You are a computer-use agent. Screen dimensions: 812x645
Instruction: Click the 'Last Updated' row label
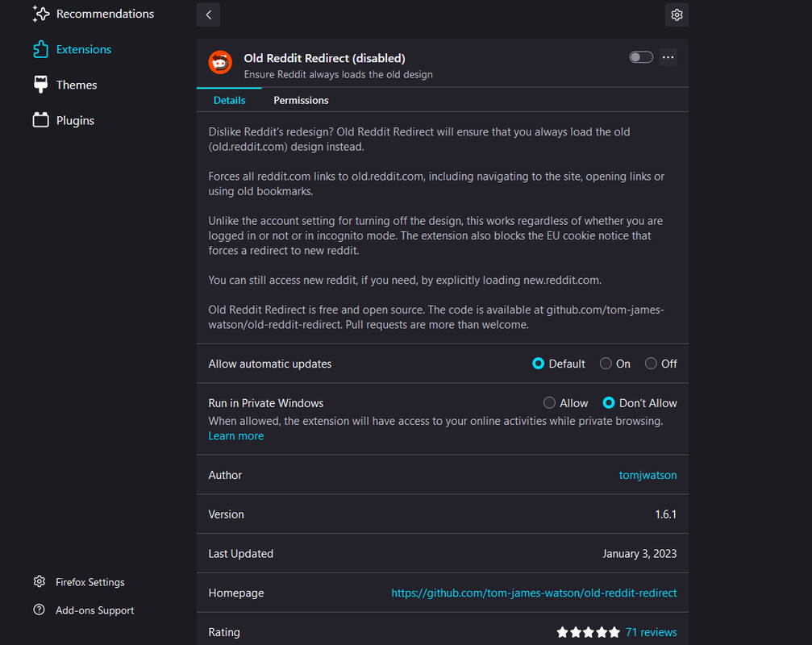pos(241,554)
